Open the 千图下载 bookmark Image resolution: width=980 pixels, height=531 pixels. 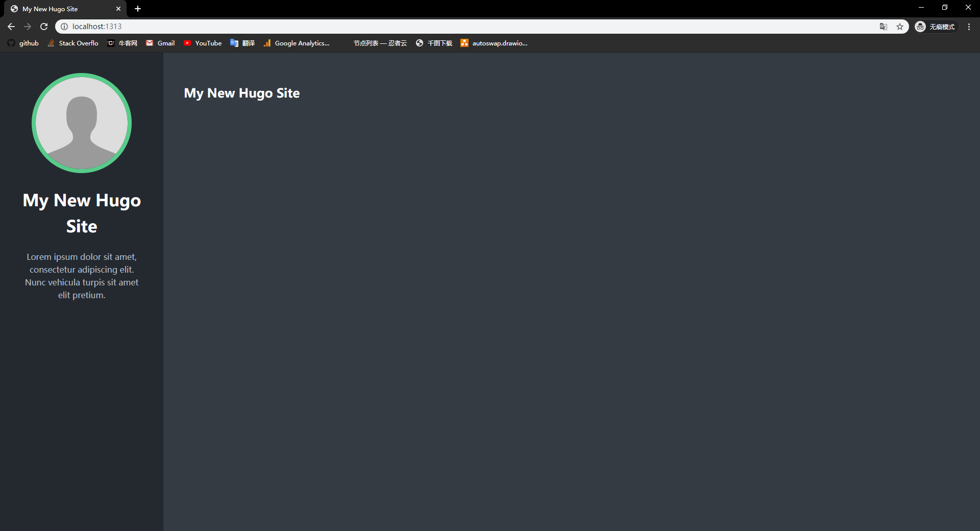pos(434,43)
